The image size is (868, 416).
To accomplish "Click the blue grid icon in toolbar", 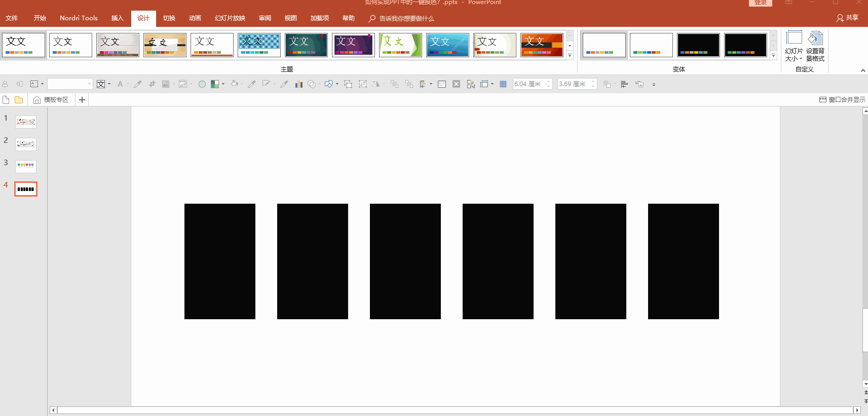I will point(503,84).
